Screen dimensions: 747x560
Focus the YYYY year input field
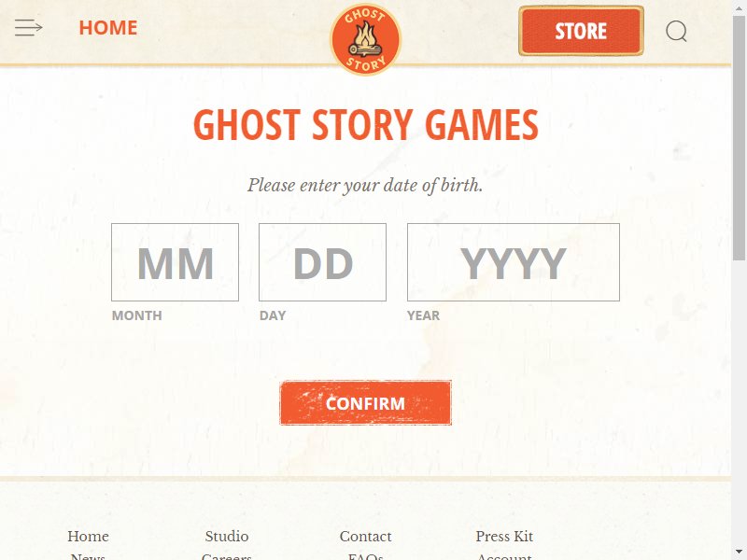514,262
